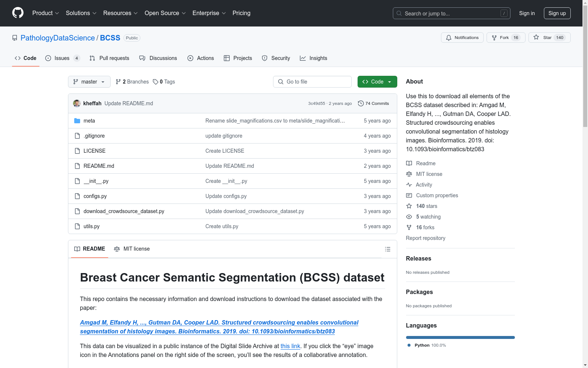Click the file icon next to LICENSE
This screenshot has width=588, height=368.
(77, 151)
